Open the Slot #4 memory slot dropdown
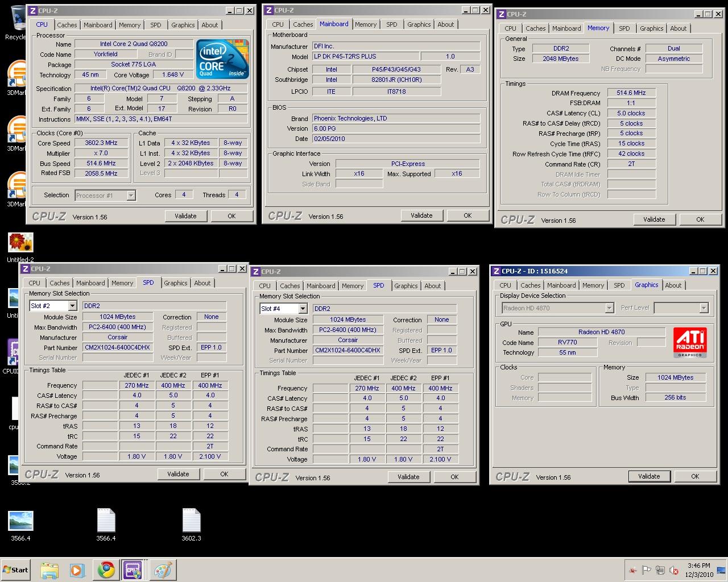Screen dimensions: 728x582 click(x=302, y=309)
